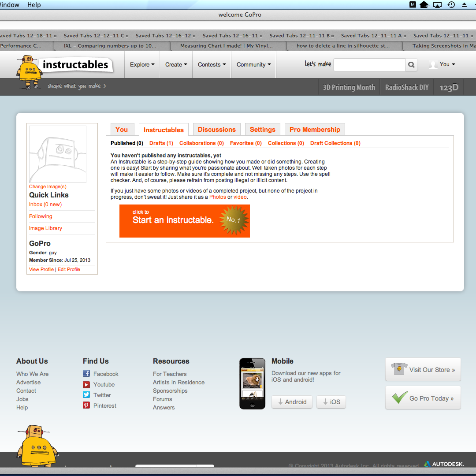
Task: Select the Twitter bird icon
Action: tap(86, 395)
